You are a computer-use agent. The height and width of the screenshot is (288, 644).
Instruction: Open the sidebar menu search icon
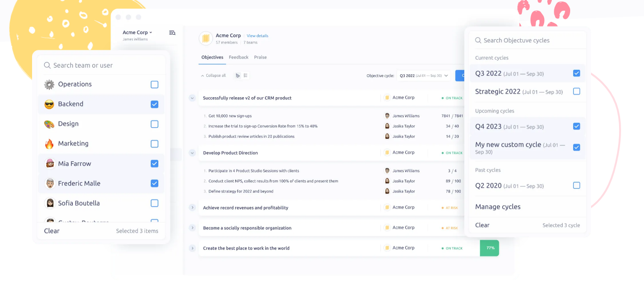172,33
